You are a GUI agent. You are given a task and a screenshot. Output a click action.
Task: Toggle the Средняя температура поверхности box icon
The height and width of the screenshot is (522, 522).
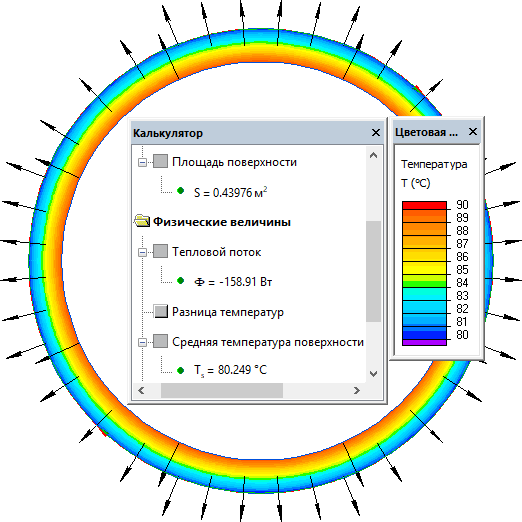click(x=160, y=341)
